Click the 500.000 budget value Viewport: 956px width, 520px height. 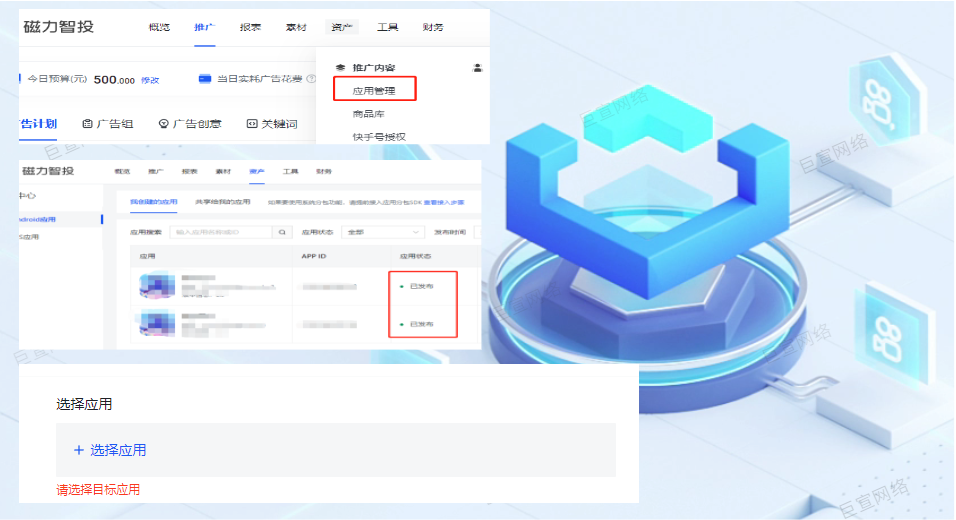coord(114,80)
